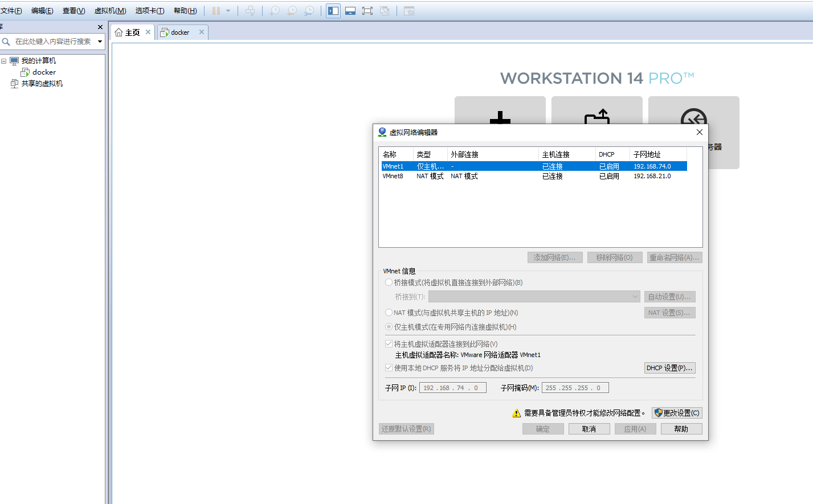The height and width of the screenshot is (504, 813).
Task: Click the 更改设置(C) shield button
Action: (x=677, y=413)
